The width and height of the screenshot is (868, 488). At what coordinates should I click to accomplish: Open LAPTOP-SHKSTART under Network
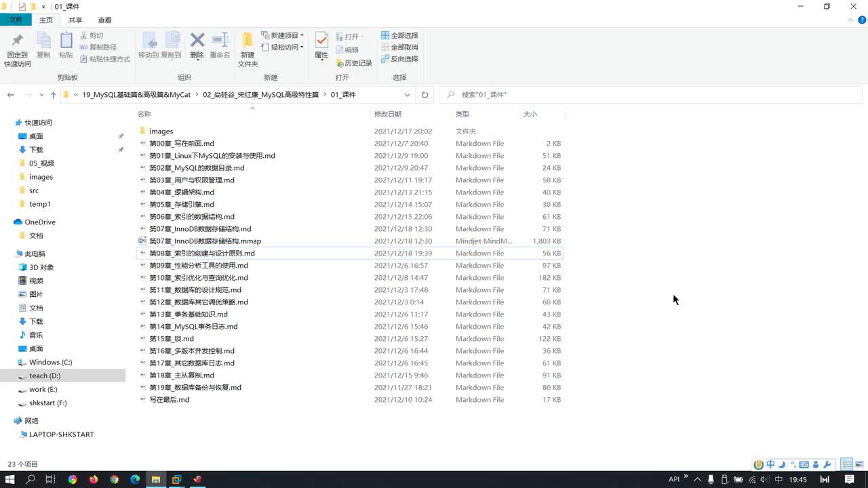tap(61, 434)
